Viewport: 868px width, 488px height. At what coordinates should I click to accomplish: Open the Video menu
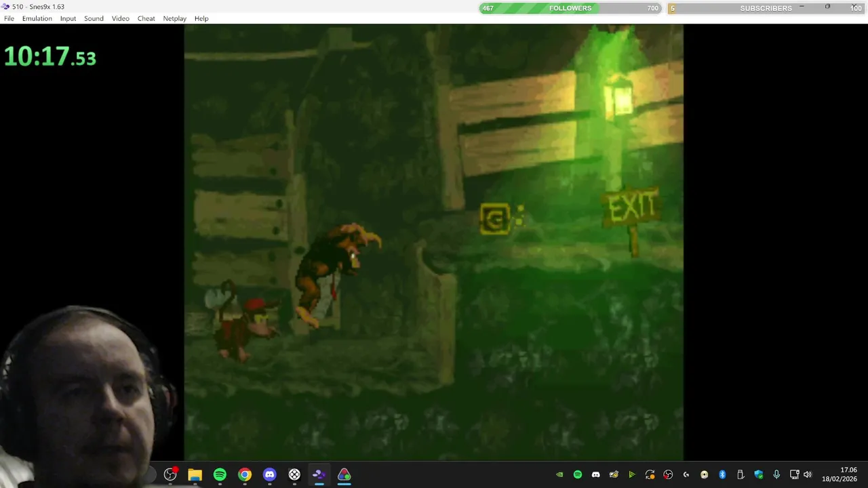pyautogui.click(x=120, y=18)
